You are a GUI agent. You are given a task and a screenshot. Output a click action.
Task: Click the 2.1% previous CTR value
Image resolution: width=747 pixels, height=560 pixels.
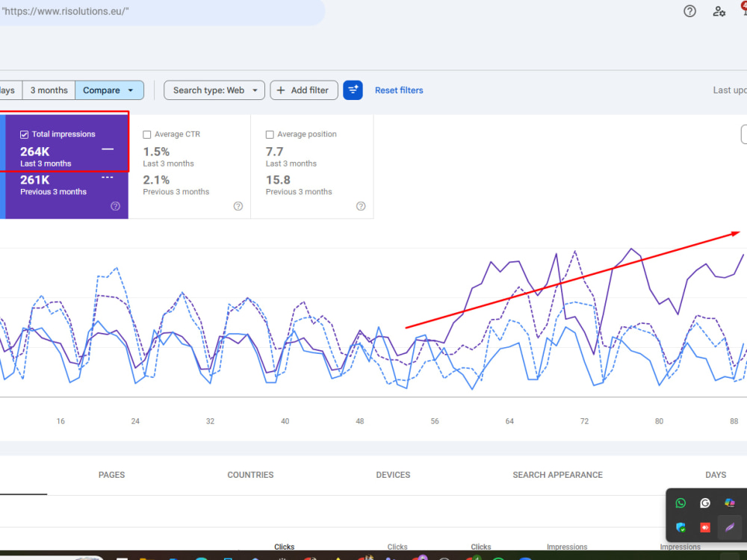coord(156,180)
